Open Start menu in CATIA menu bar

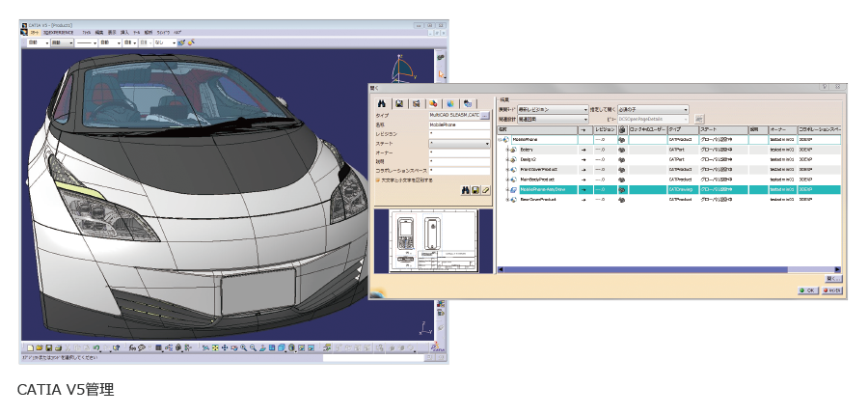pos(35,32)
